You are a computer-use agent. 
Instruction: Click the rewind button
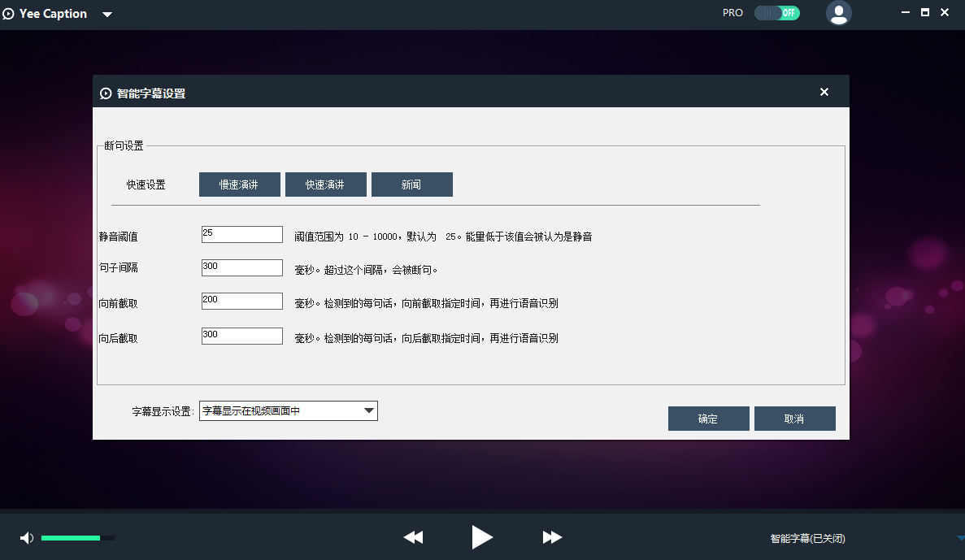coord(413,537)
